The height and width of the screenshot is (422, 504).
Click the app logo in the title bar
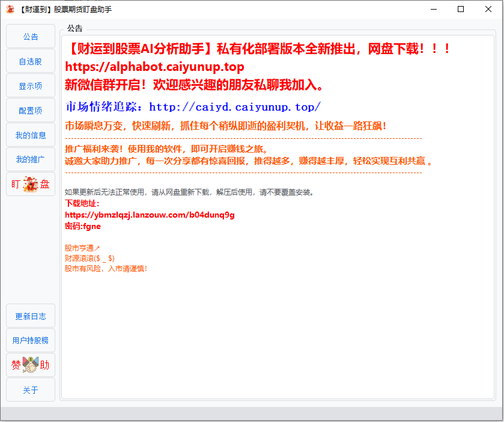[x=11, y=9]
